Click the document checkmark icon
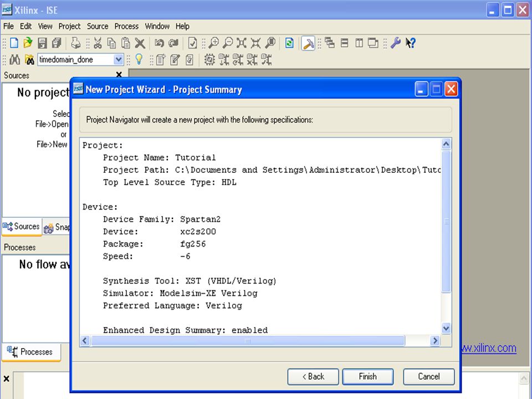The width and height of the screenshot is (532, 399). point(192,43)
